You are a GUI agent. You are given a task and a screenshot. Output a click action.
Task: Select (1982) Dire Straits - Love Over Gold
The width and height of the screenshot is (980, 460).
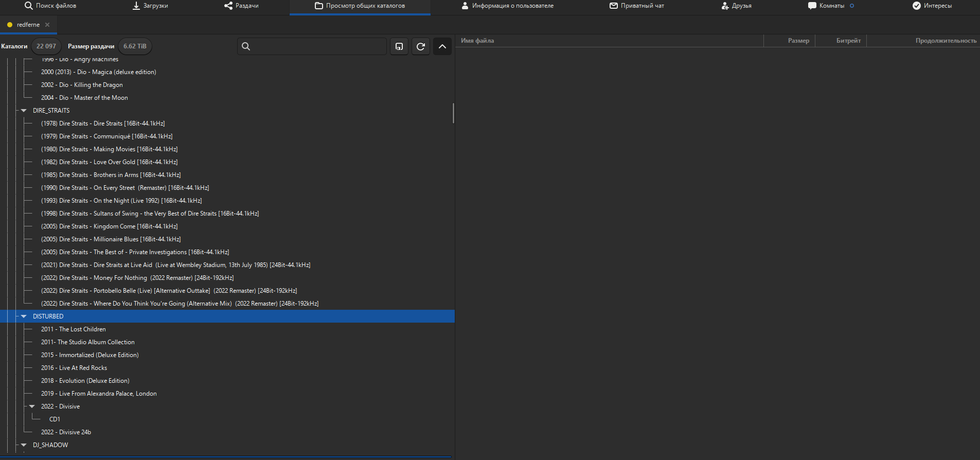[x=110, y=162]
